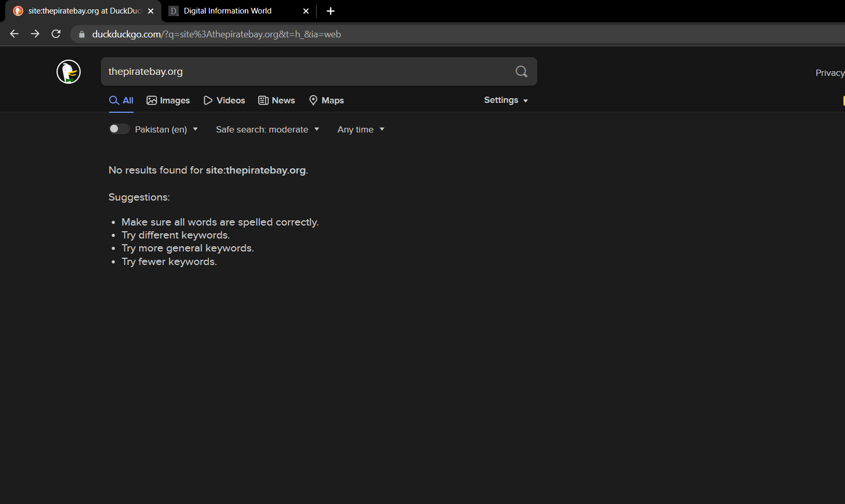The image size is (845, 504).
Task: Switch to the Digital Information World tab
Action: tap(239, 11)
